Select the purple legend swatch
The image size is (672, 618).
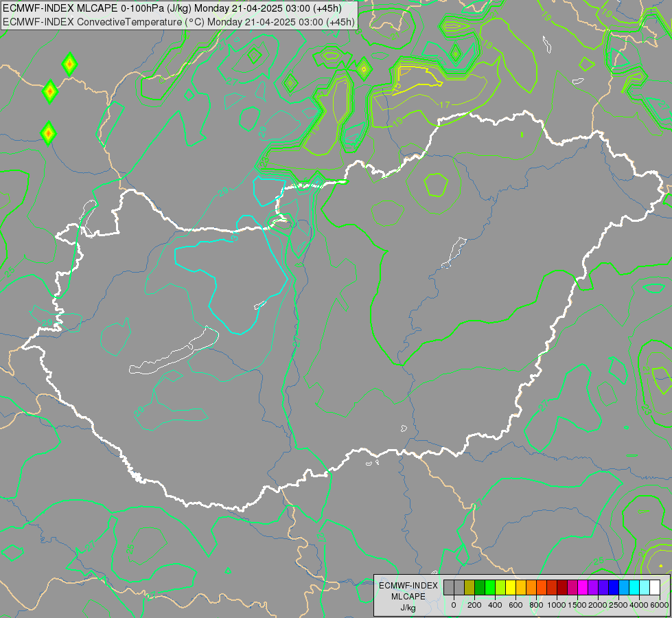[x=593, y=587]
